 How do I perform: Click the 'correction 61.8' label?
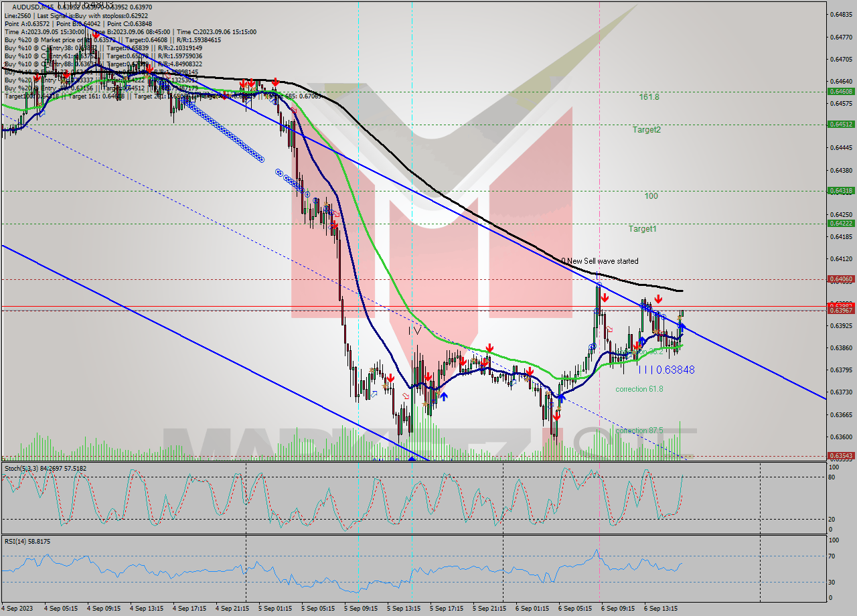pyautogui.click(x=639, y=389)
